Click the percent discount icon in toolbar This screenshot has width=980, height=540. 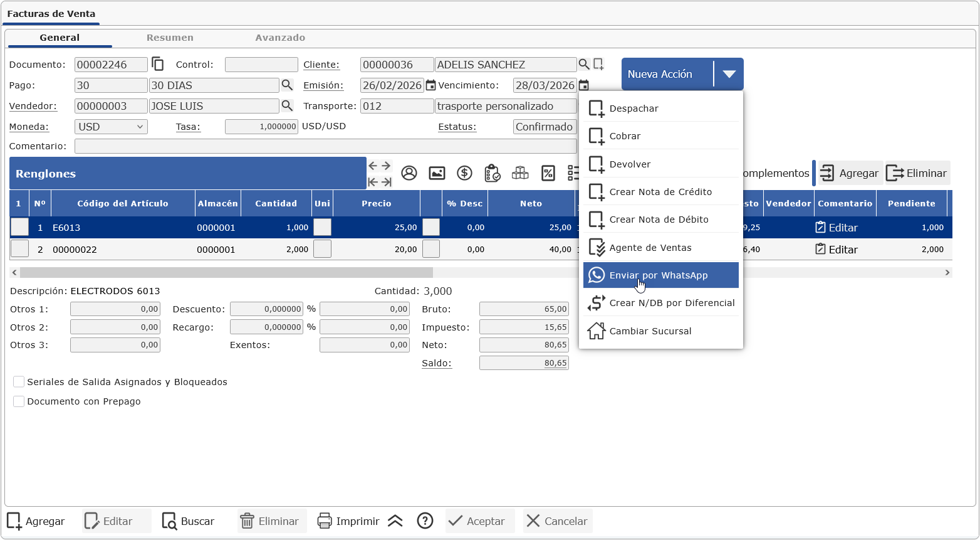[x=548, y=173]
